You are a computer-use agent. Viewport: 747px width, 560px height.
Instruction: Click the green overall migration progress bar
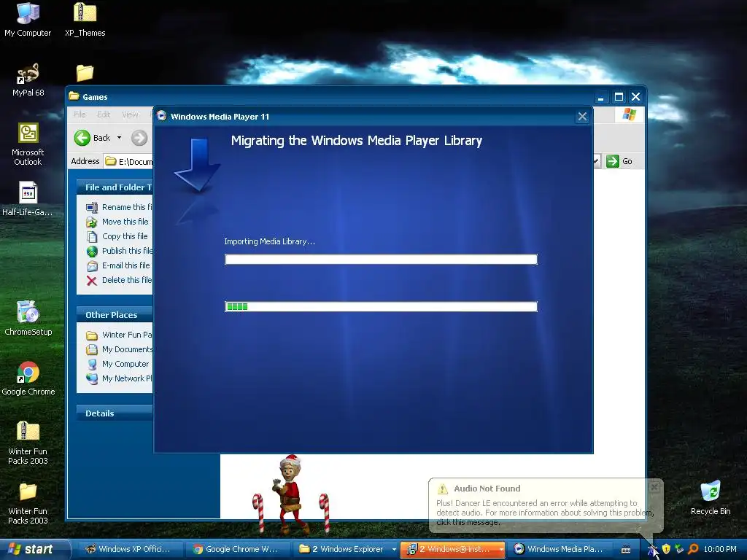(381, 307)
